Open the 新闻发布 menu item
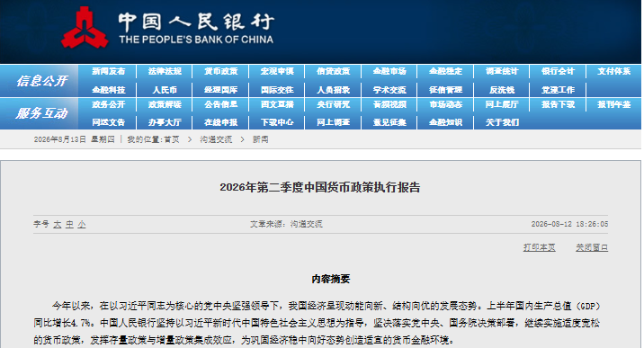 [109, 71]
